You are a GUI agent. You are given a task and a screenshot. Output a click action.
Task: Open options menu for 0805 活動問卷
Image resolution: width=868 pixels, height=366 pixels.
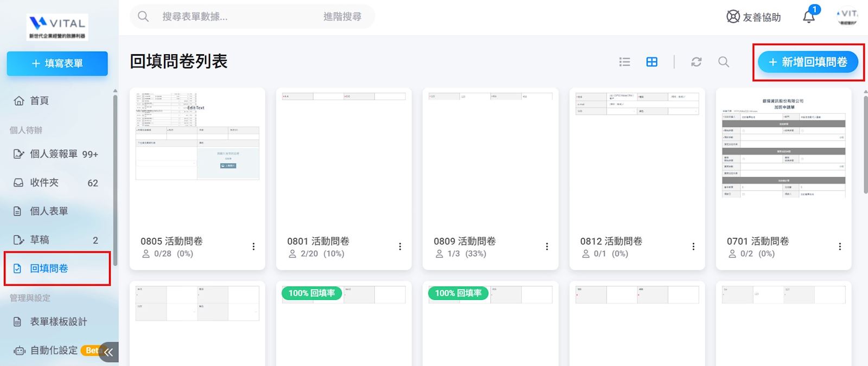253,247
